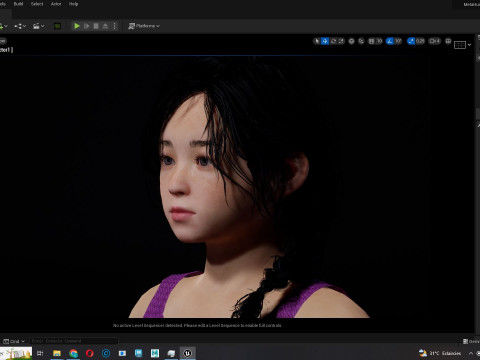Click the surface snapping icon
Viewport: 480px width, 360px height.
(361, 41)
